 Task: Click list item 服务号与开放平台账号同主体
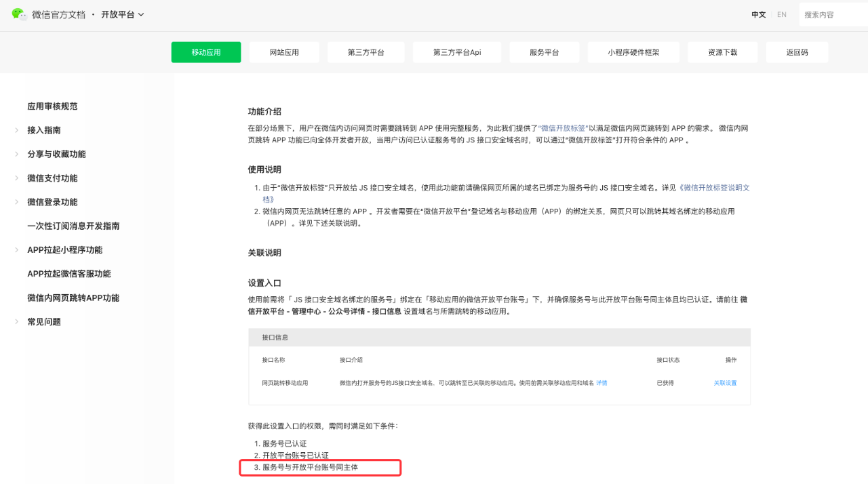pyautogui.click(x=310, y=467)
